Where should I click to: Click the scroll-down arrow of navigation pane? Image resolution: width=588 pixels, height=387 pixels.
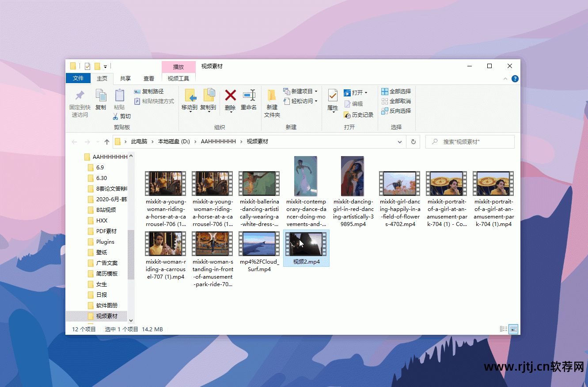pyautogui.click(x=131, y=320)
